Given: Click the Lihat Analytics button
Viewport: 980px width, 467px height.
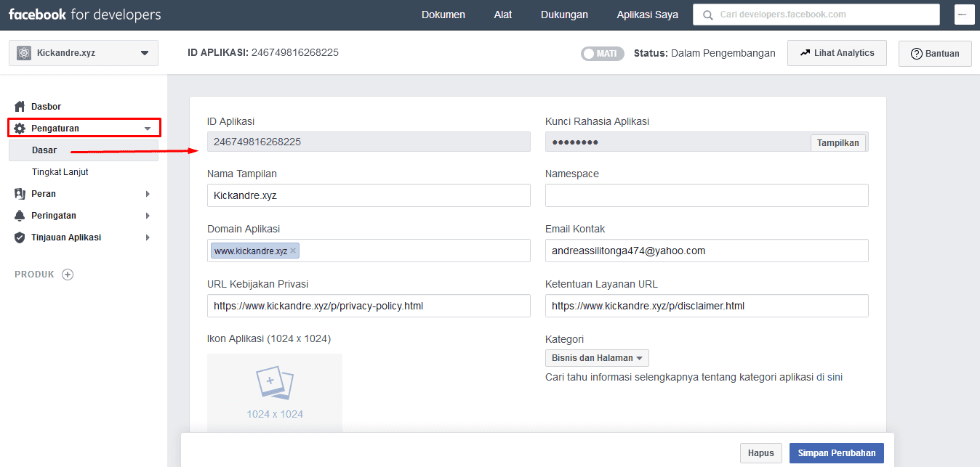Looking at the screenshot, I should point(837,53).
